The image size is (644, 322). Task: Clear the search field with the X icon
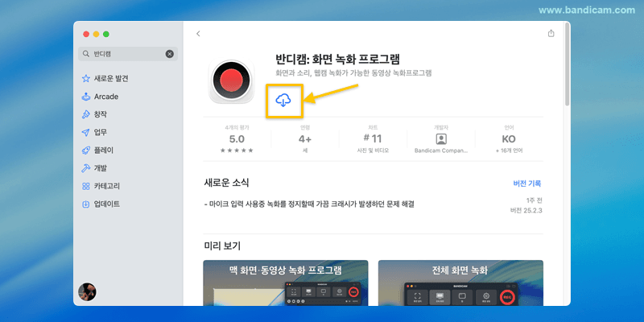[x=170, y=54]
